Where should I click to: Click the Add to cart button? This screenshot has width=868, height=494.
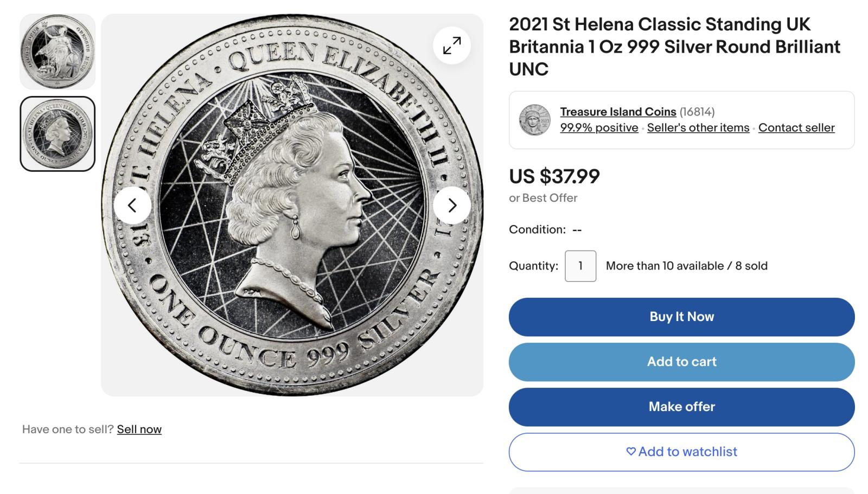(681, 362)
